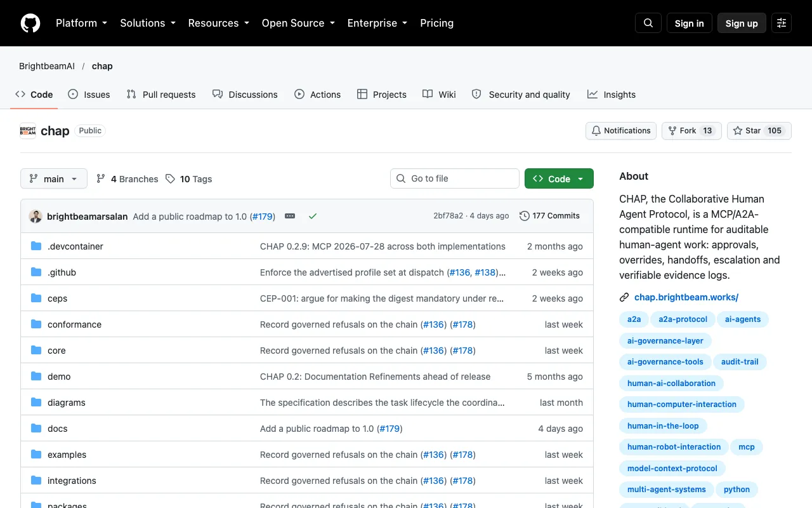Open the chap.brightbeam.works website link
The width and height of the screenshot is (812, 508).
point(686,297)
